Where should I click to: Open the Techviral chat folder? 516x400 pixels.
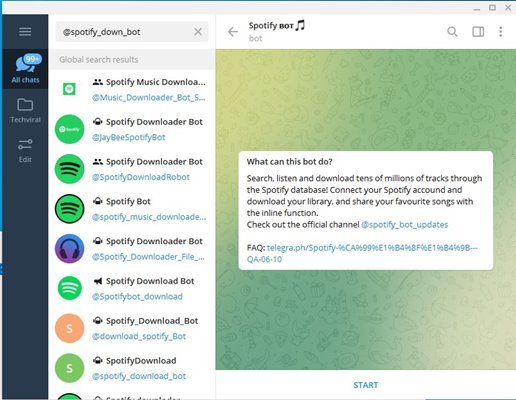25,111
